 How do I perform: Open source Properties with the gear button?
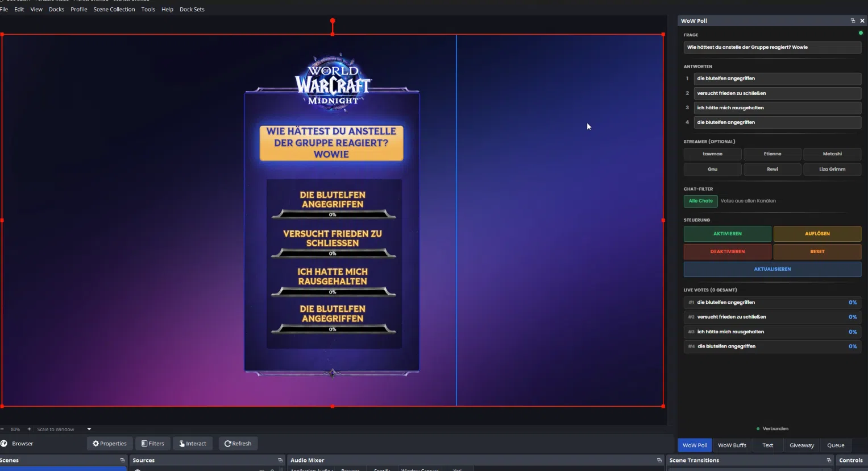(110, 444)
